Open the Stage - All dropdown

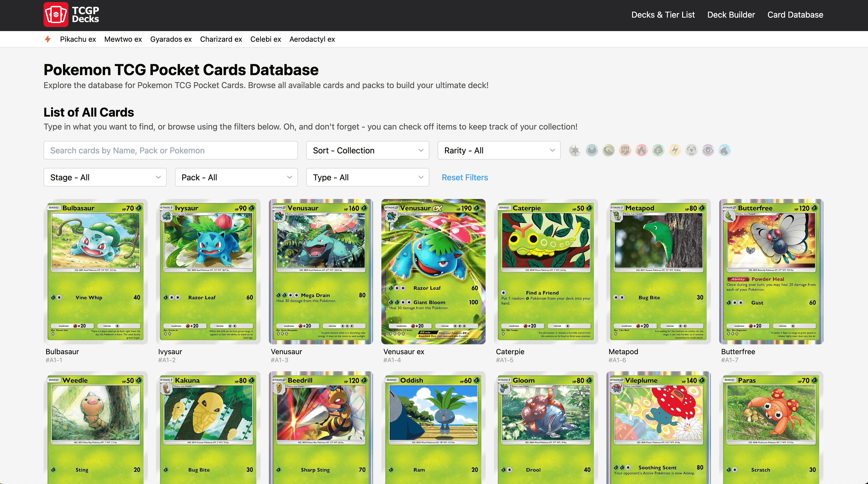point(105,177)
